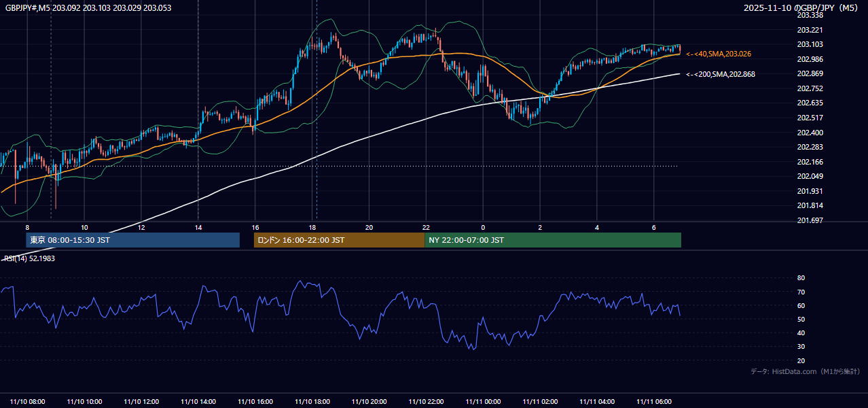Click price axis label 203.221
The width and height of the screenshot is (868, 408).
(x=810, y=30)
